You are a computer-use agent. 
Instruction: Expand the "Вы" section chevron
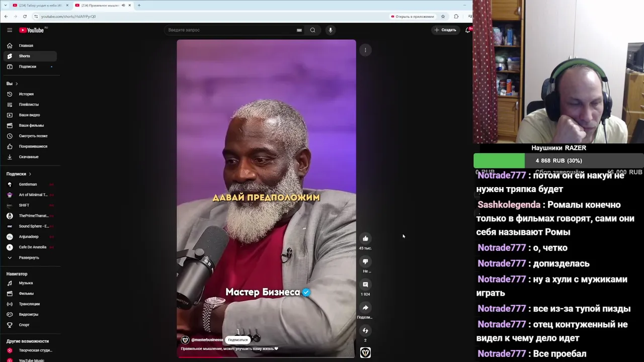click(17, 83)
